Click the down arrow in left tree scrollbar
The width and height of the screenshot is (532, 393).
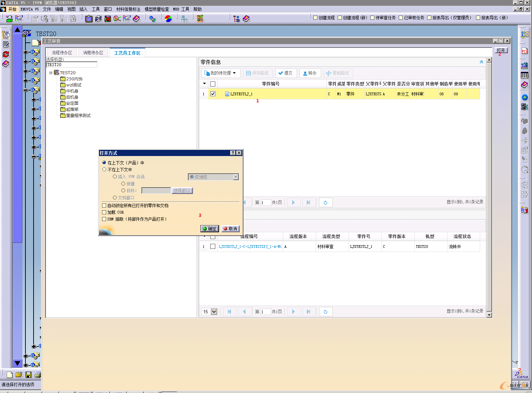(18, 363)
